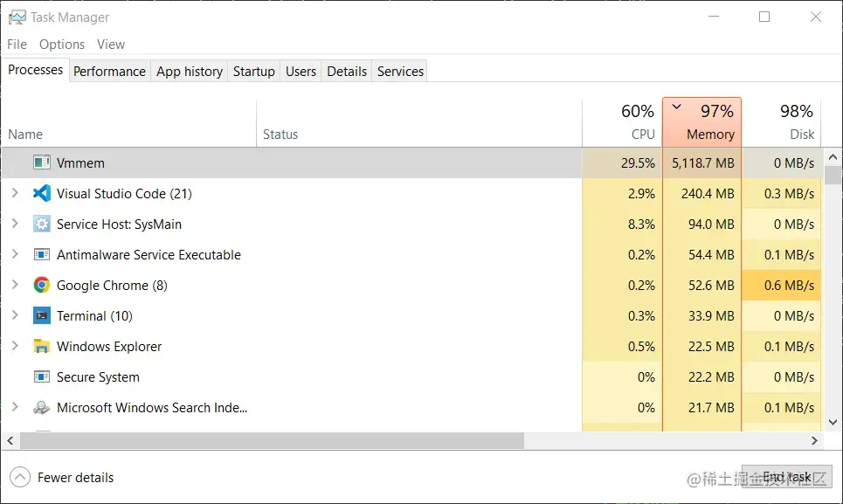The height and width of the screenshot is (504, 843).
Task: Expand the Visual Studio Code process group
Action: point(15,193)
